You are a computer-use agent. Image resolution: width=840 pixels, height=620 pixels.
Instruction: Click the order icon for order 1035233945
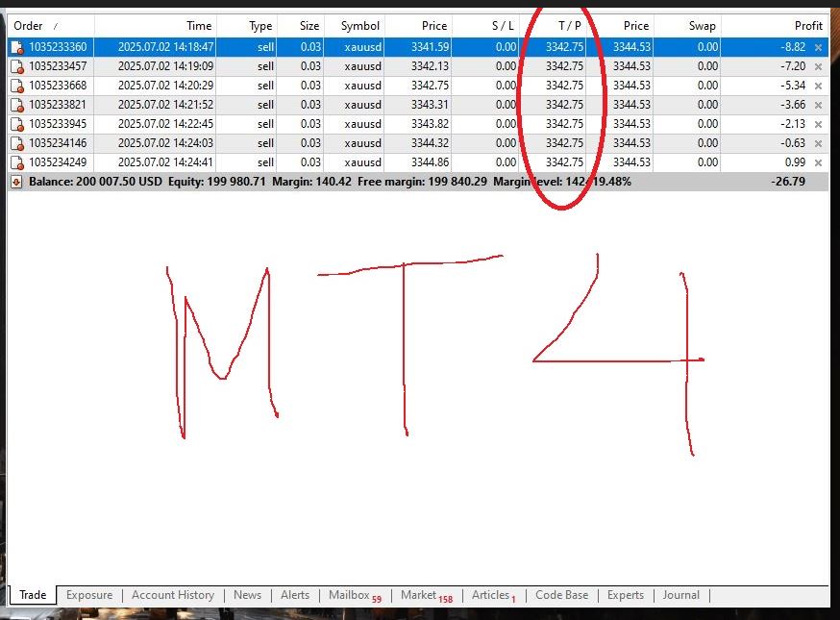pyautogui.click(x=17, y=124)
